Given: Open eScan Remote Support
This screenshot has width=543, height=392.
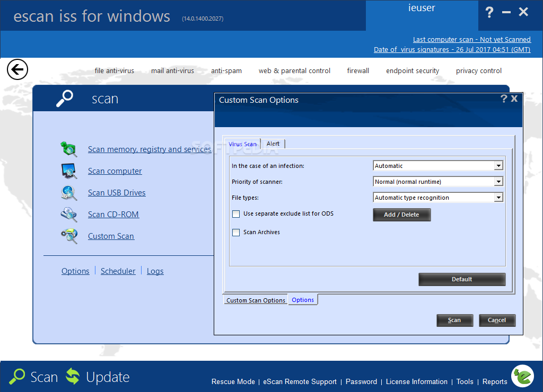Looking at the screenshot, I should 300,381.
